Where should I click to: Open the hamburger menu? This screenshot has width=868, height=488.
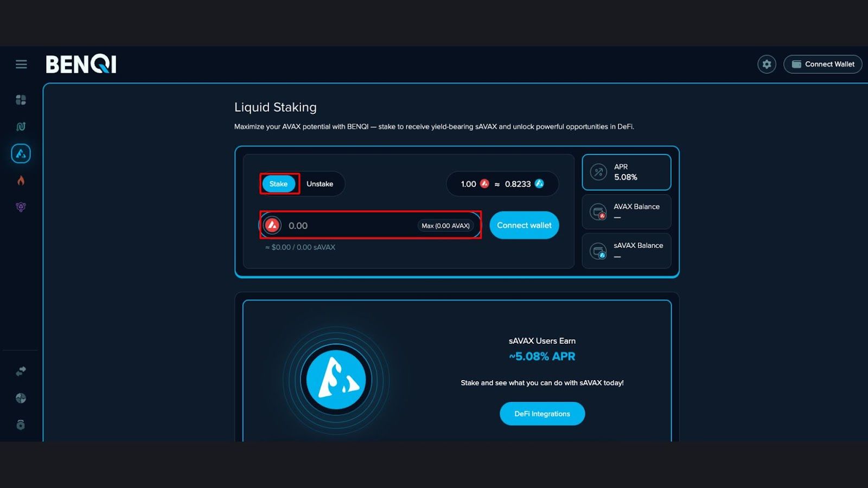(21, 65)
